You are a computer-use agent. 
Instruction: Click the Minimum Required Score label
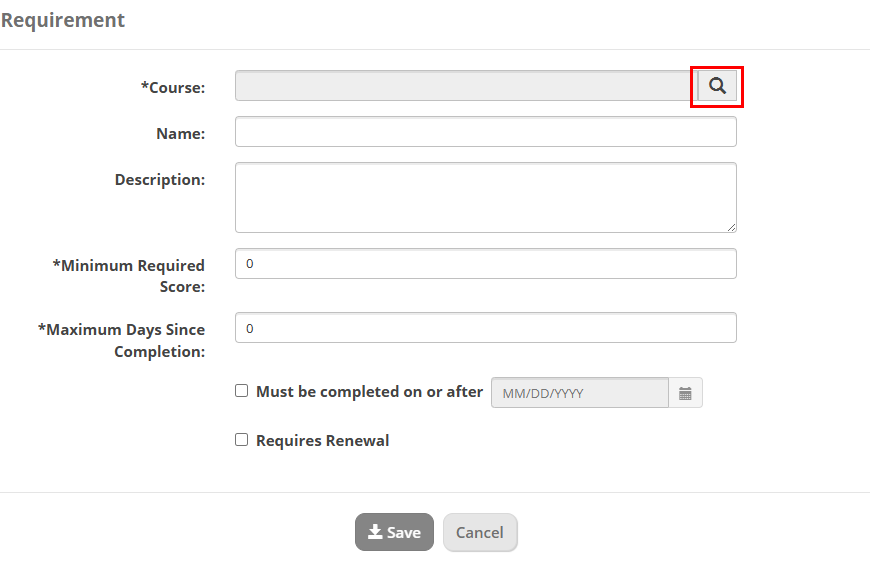[129, 276]
